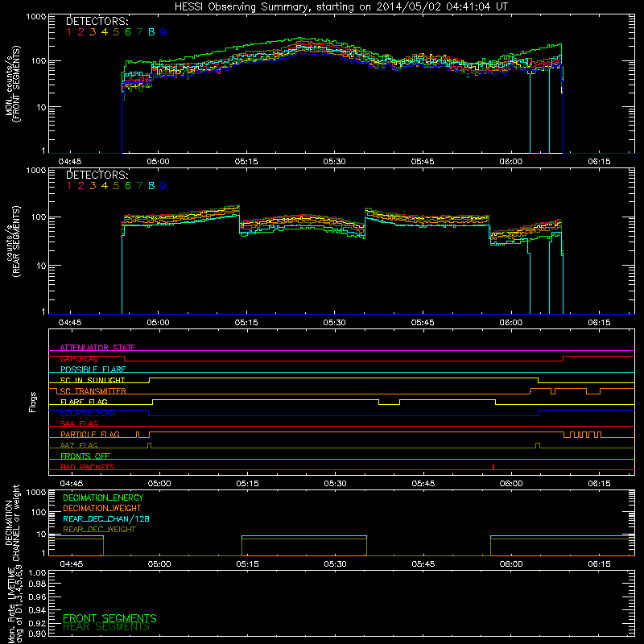Click the red BAD_PACKETS spike marker
This screenshot has width=644, height=644.
493,467
